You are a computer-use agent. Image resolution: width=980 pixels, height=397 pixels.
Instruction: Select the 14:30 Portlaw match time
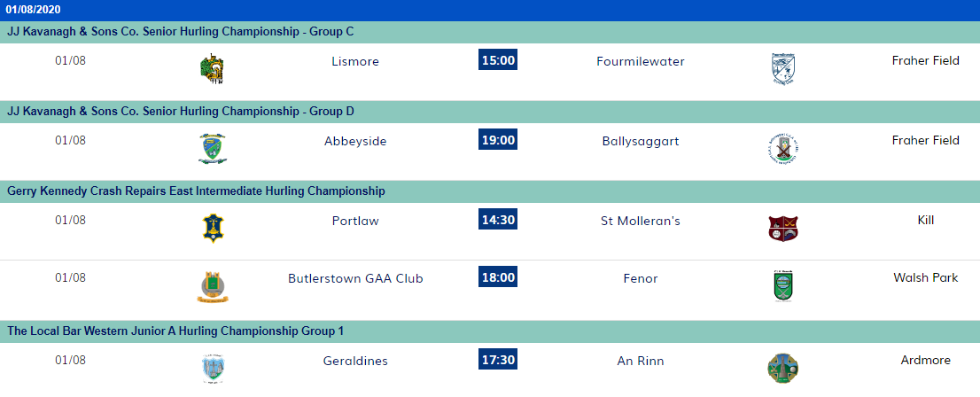[x=497, y=220]
